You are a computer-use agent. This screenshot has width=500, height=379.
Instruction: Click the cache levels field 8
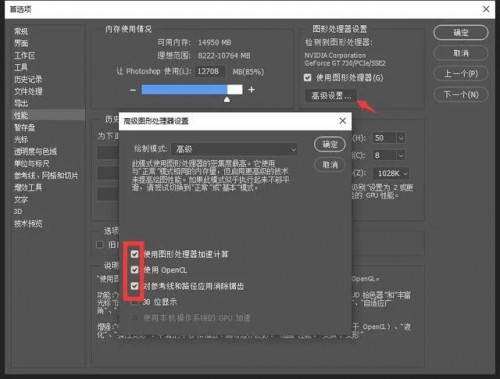[385, 155]
